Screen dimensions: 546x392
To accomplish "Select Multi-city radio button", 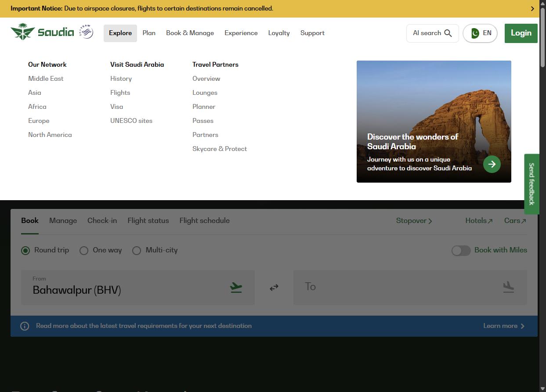I will coord(137,250).
